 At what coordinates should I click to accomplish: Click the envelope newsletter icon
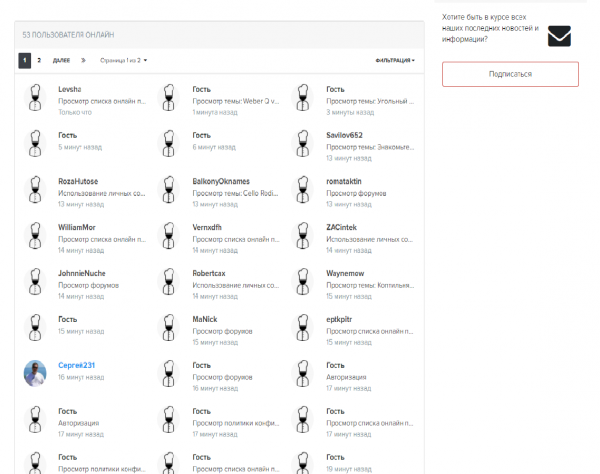[559, 36]
